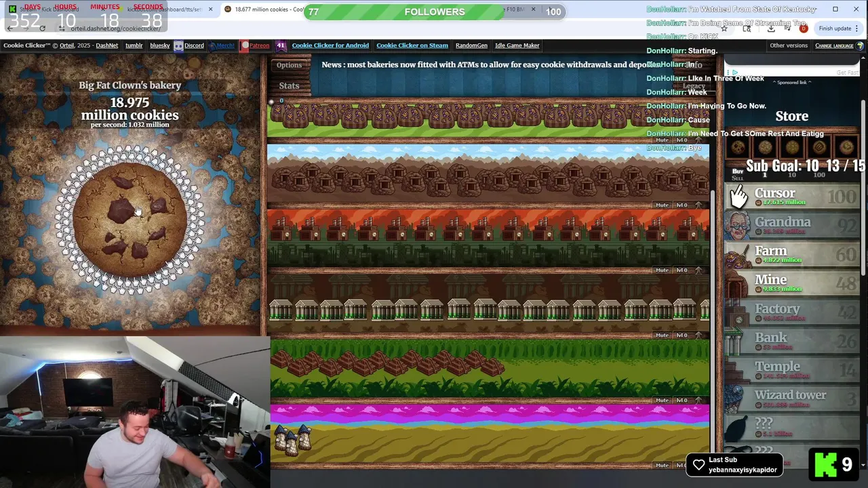Click the globe icon beside Change Language
Image resolution: width=868 pixels, height=488 pixels.
click(x=861, y=45)
